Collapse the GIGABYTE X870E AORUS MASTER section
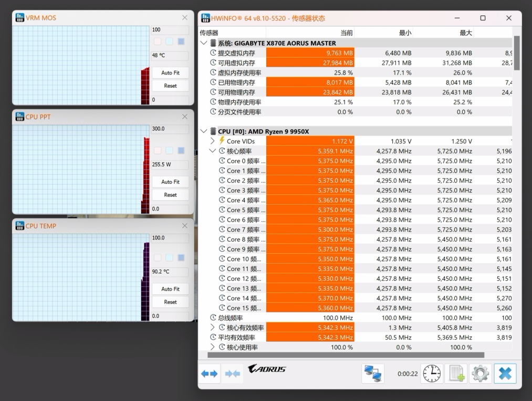This screenshot has height=401, width=532. point(204,43)
